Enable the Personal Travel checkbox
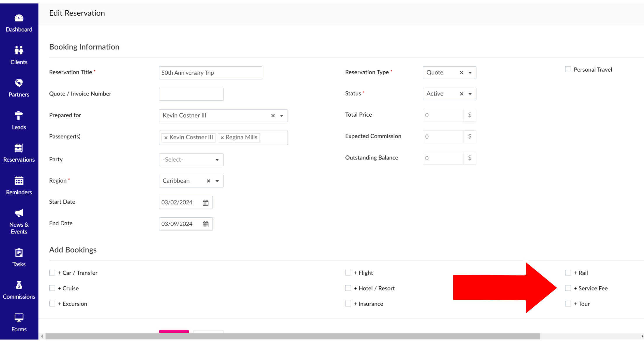 pyautogui.click(x=568, y=70)
